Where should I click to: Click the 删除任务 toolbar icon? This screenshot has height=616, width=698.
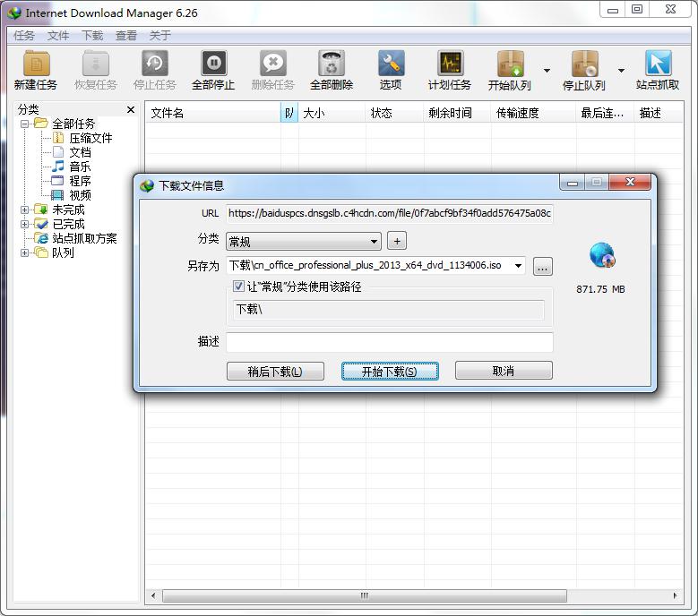273,64
